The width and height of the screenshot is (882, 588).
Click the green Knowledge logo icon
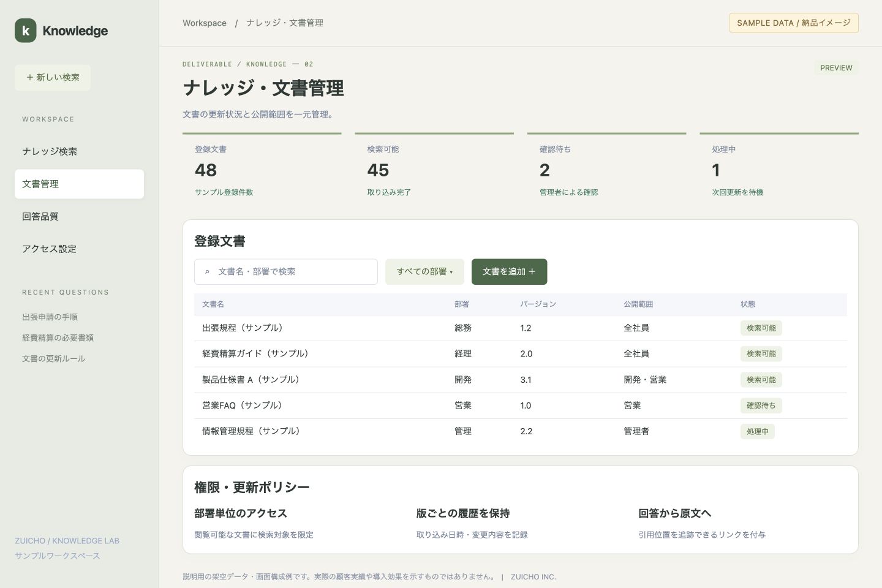[x=25, y=31]
